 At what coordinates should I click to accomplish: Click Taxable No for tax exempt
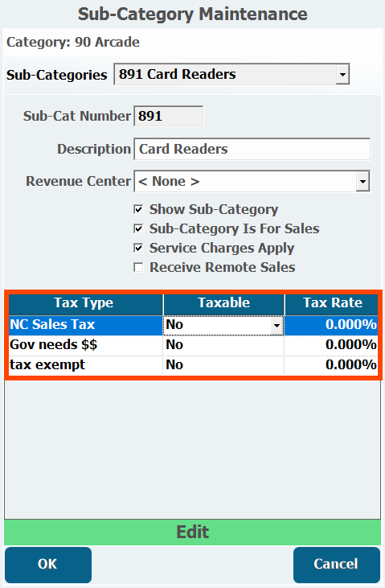[x=223, y=365]
